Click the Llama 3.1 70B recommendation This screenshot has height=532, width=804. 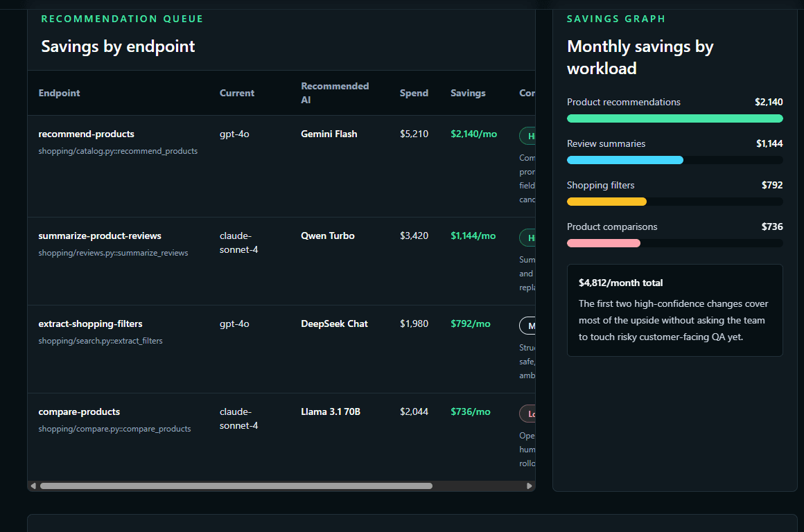[331, 411]
